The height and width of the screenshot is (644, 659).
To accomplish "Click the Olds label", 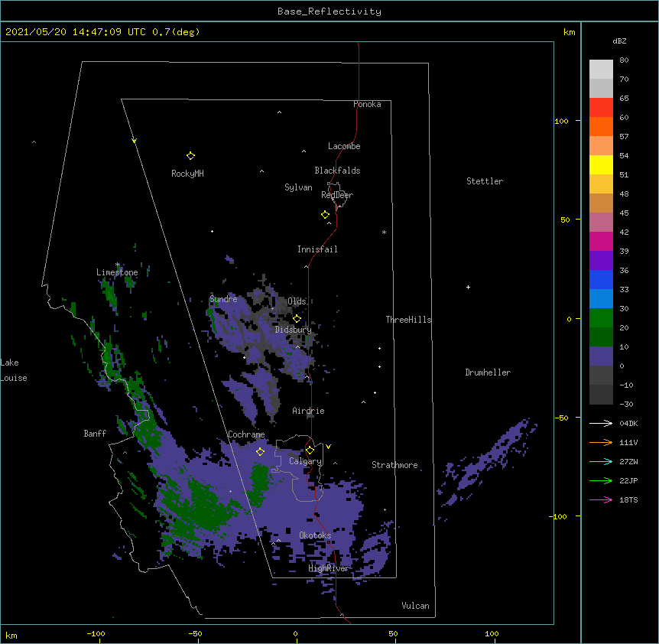I will (297, 301).
